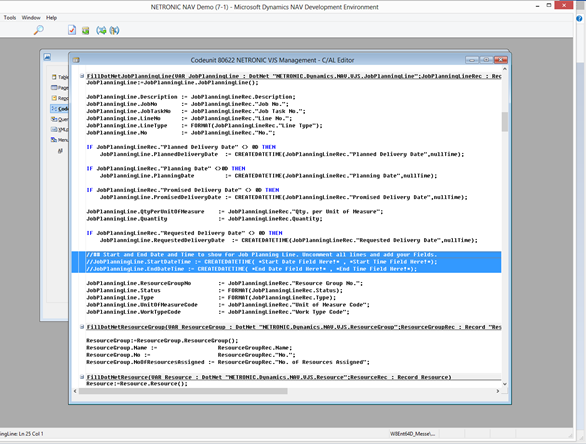Click the "Ln 25 Col 1" status bar text
Image resolution: width=586 pixels, height=444 pixels.
click(31, 434)
